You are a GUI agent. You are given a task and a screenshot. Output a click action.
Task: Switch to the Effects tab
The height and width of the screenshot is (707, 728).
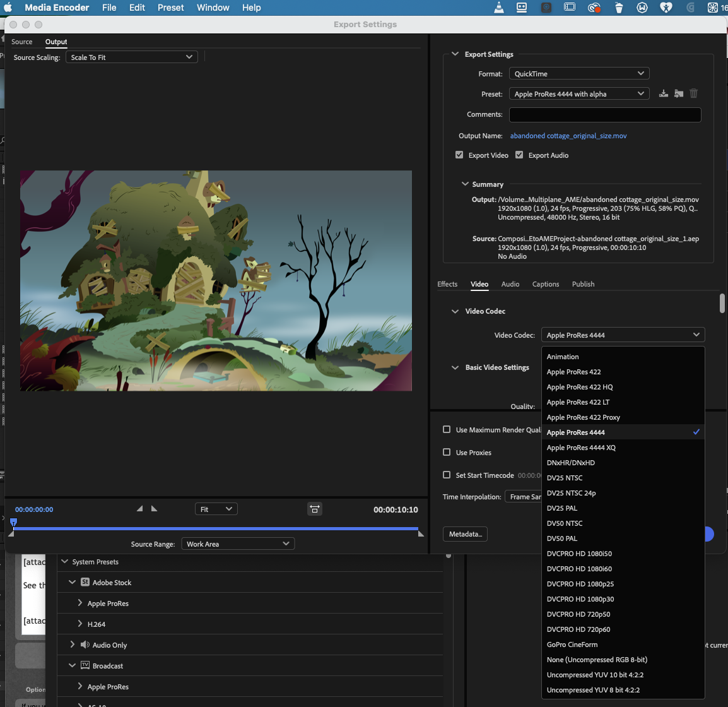[447, 284]
